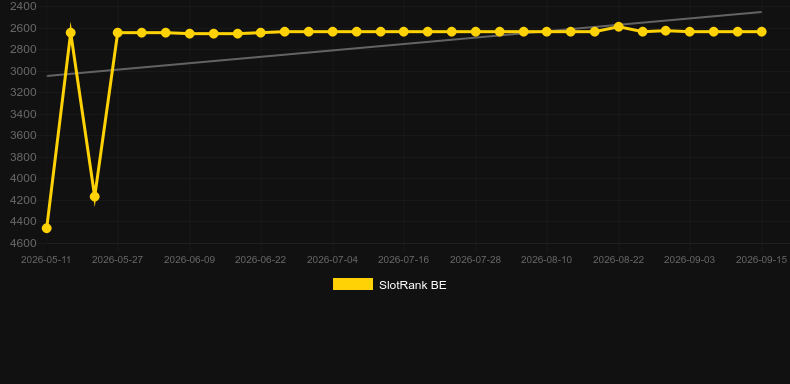
Task: Click the lowest data point at 2026-05-11
Action: pyautogui.click(x=46, y=228)
